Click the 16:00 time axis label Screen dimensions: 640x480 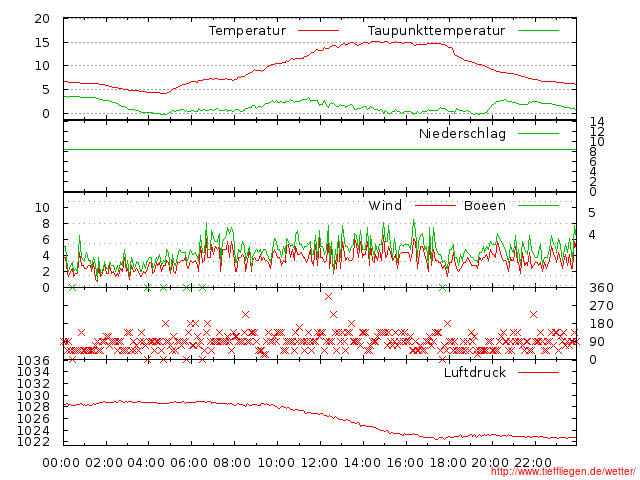pos(405,463)
